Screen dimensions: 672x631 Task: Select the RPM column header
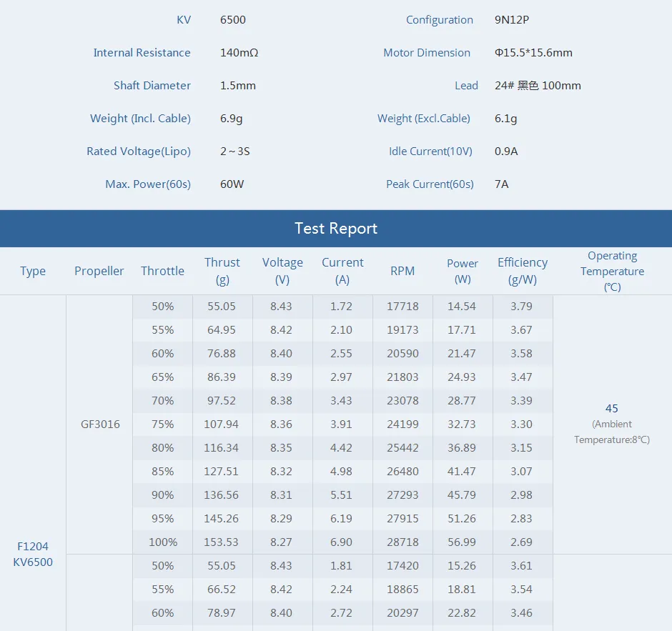[x=402, y=271]
